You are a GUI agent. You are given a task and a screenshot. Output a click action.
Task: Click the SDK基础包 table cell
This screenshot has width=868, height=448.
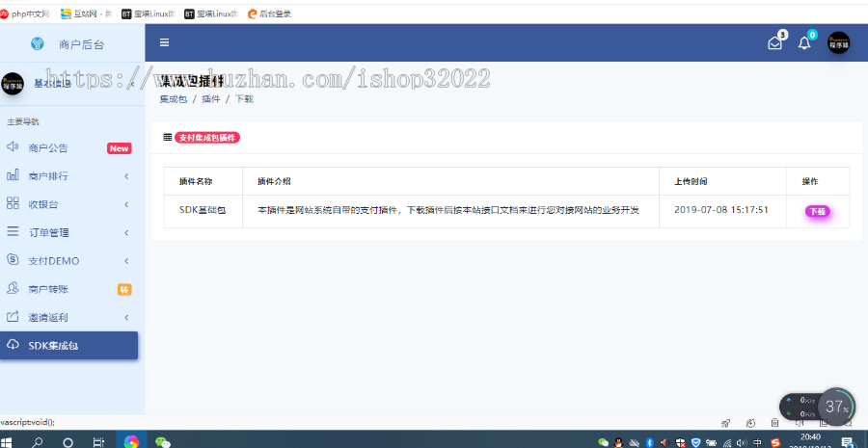[203, 210]
